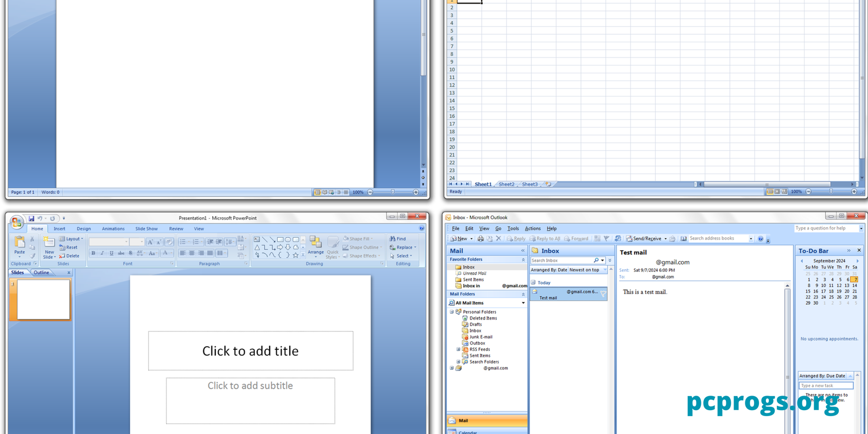Collapse Personal Folders tree in Outlook
This screenshot has width=868, height=434.
pyautogui.click(x=451, y=312)
